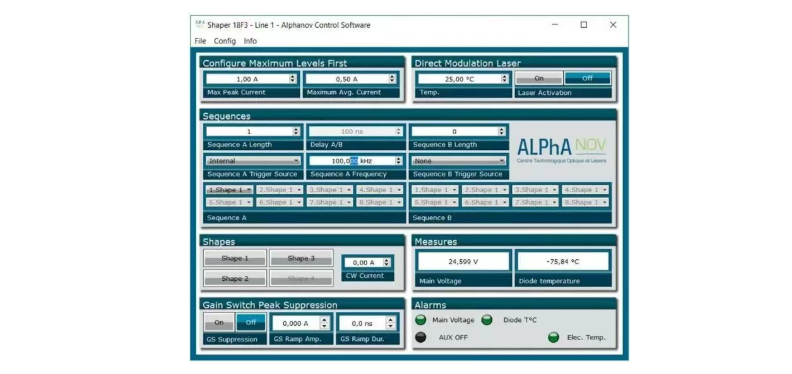The height and width of the screenshot is (374, 792).
Task: Click the Alphanov app icon in title bar
Action: tap(200, 25)
